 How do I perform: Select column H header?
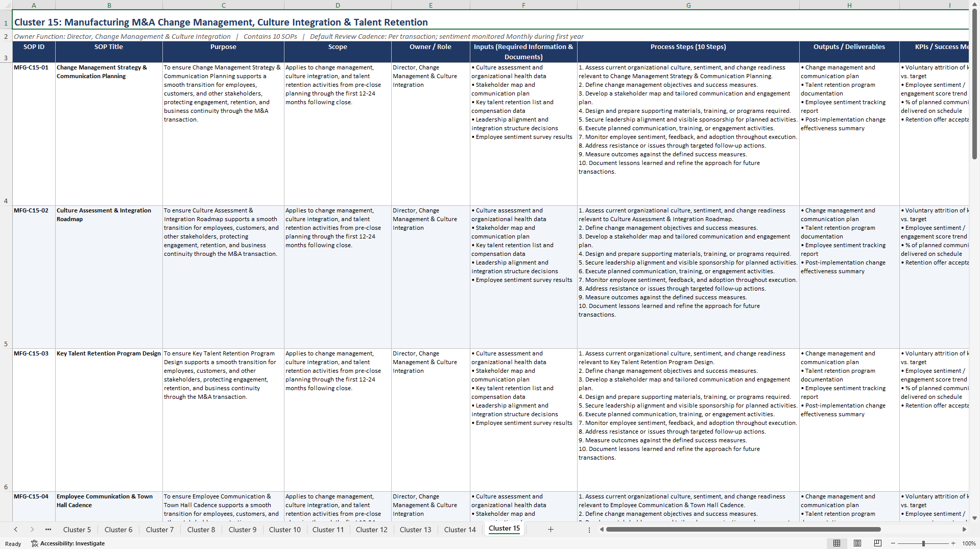coord(849,5)
